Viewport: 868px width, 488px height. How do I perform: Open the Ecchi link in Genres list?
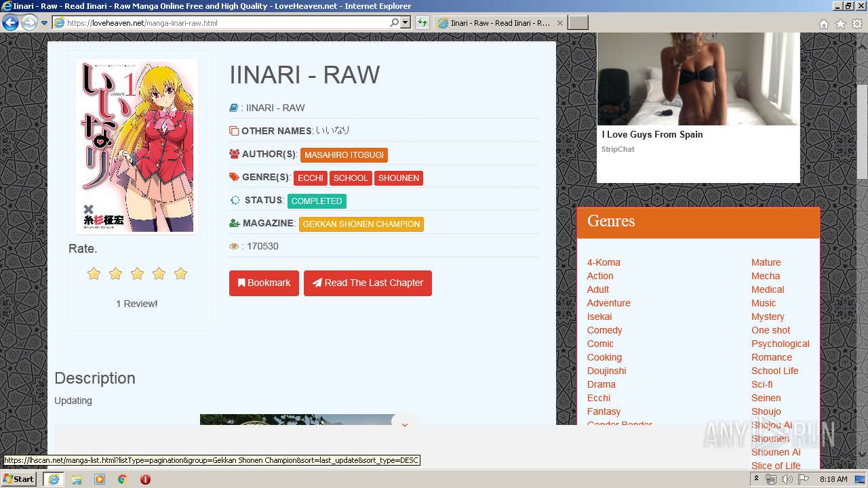599,398
